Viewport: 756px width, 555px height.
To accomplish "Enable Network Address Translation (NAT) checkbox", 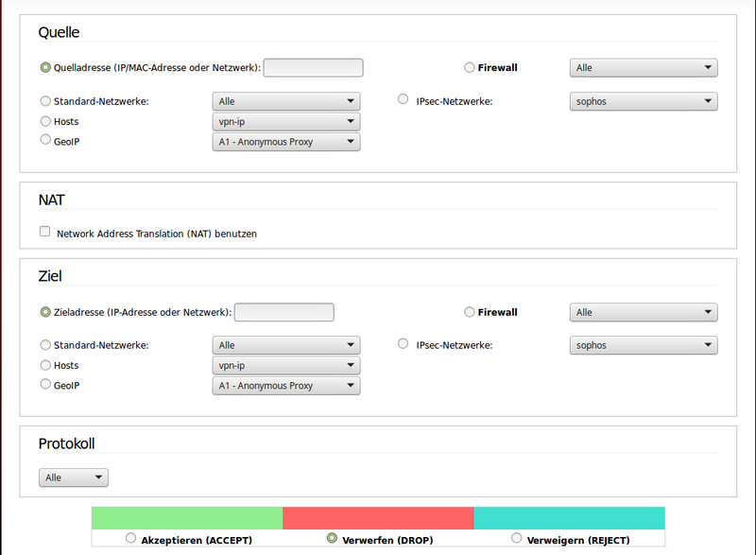I will point(44,232).
